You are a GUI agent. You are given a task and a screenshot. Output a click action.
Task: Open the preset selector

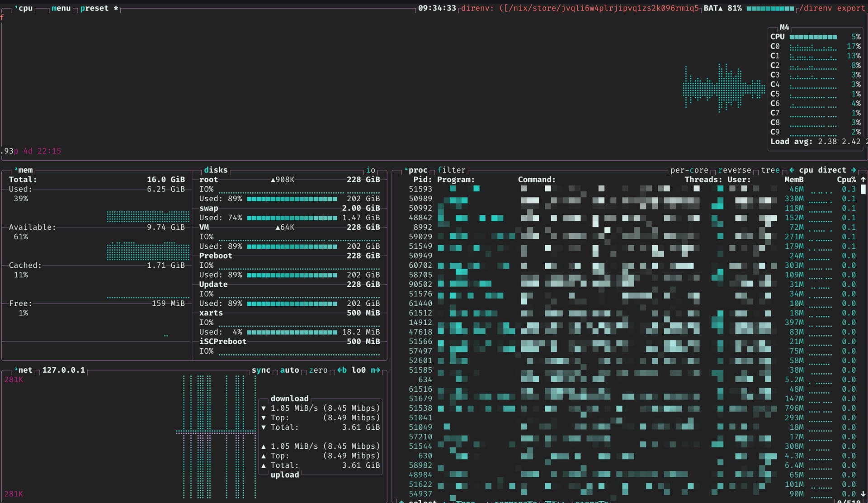click(x=94, y=8)
